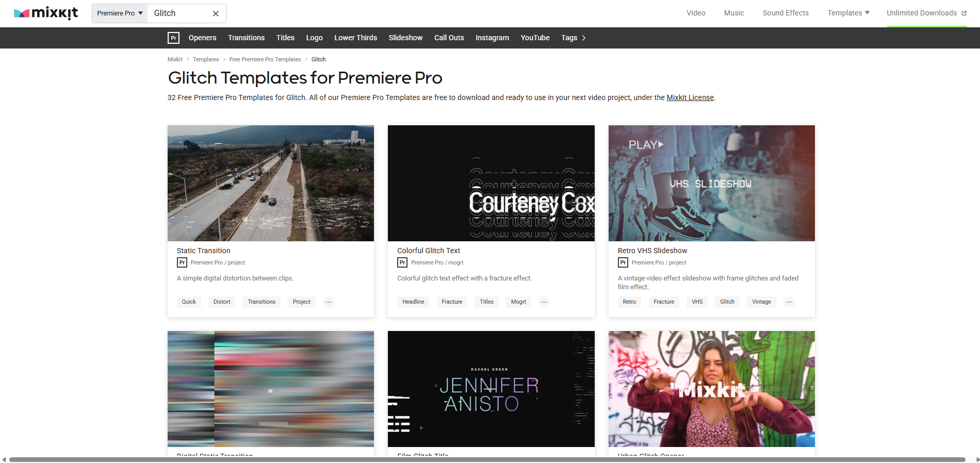
Task: Expand the Templates menu in the header
Action: point(848,13)
